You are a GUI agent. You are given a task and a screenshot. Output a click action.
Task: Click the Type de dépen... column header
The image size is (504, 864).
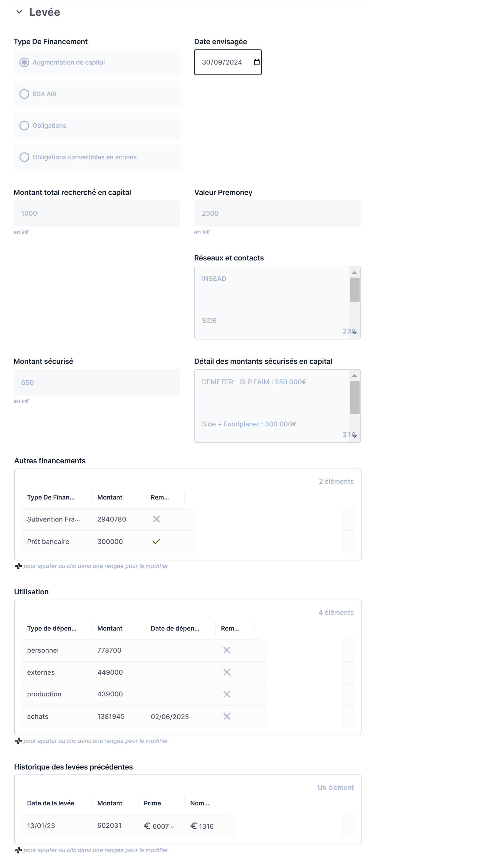click(x=52, y=628)
